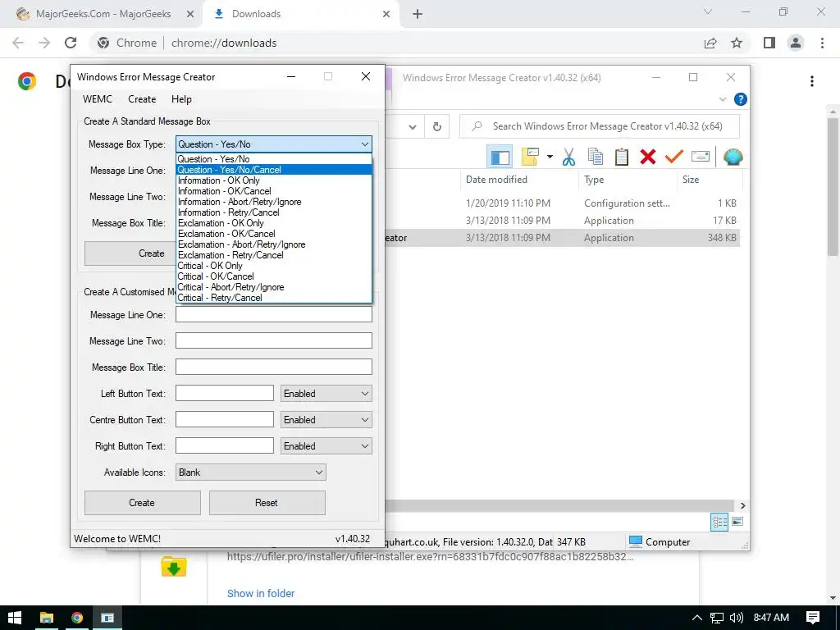This screenshot has width=840, height=630.
Task: Click the volume icon in system tray
Action: 737,618
